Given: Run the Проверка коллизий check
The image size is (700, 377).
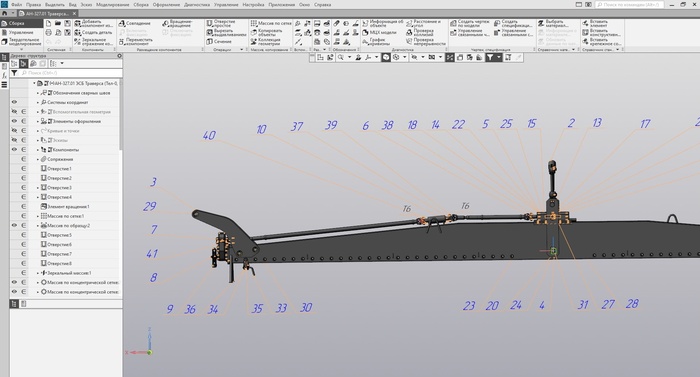Looking at the screenshot, I should pyautogui.click(x=409, y=33).
